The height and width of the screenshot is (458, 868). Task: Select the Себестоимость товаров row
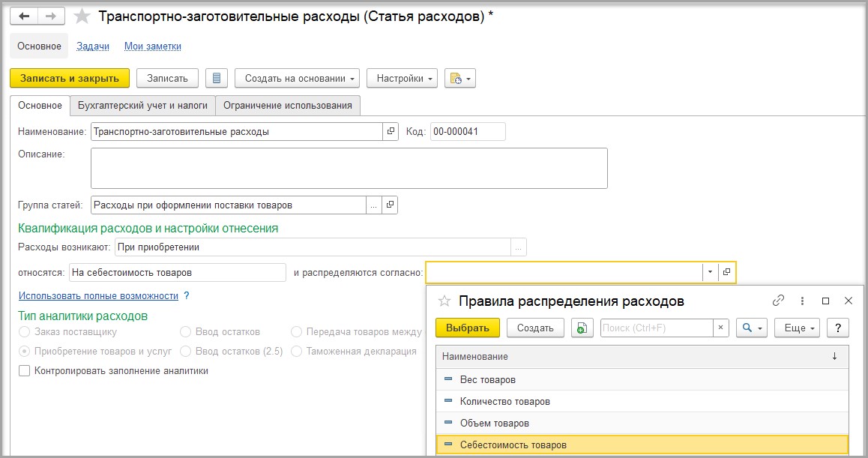click(642, 445)
